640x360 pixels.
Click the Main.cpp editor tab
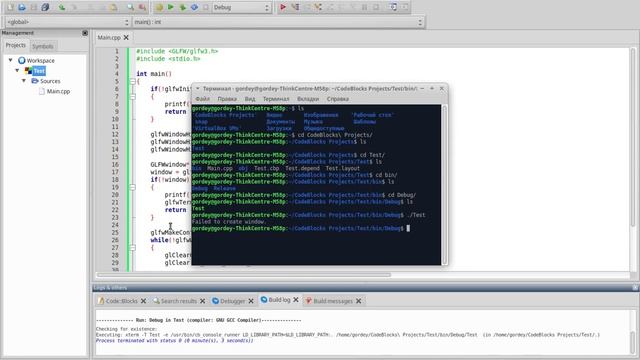[x=109, y=38]
